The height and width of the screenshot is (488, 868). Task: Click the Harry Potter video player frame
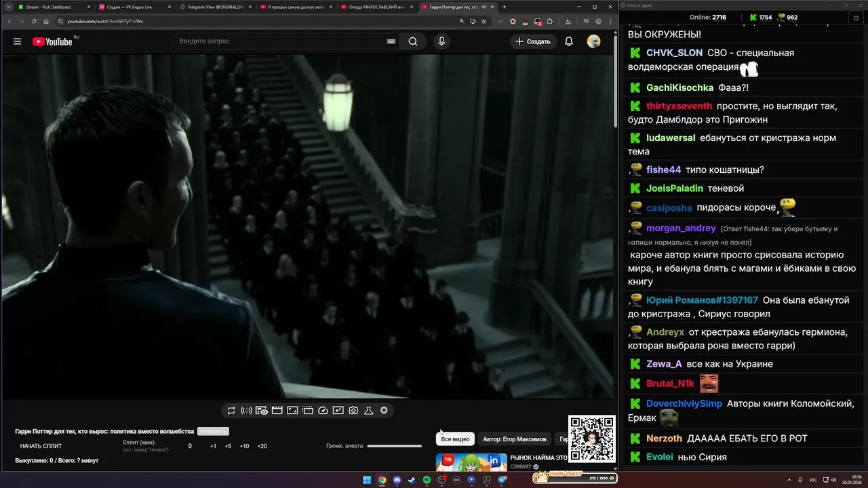click(307, 226)
